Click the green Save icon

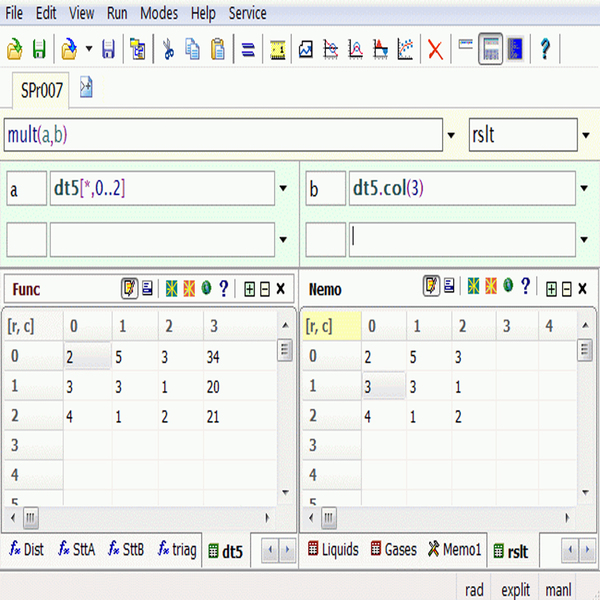point(40,49)
